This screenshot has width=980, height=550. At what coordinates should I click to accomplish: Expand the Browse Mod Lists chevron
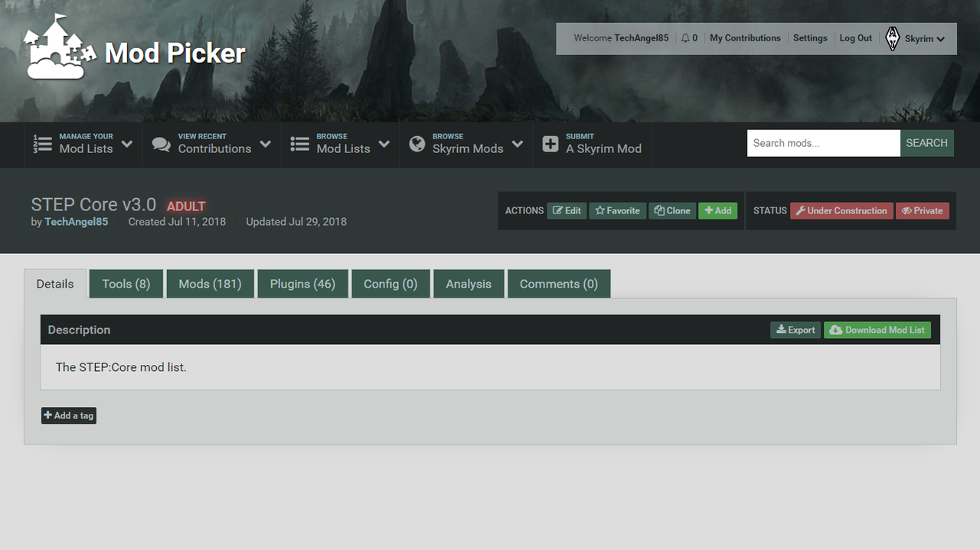(x=384, y=144)
